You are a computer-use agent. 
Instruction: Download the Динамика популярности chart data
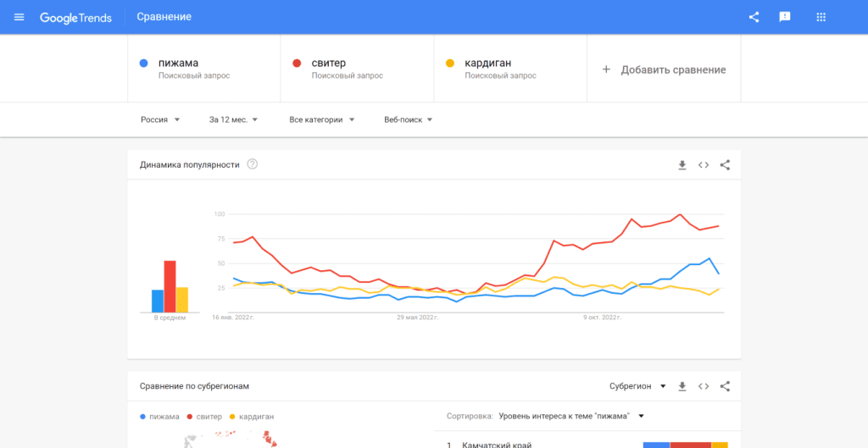point(682,165)
